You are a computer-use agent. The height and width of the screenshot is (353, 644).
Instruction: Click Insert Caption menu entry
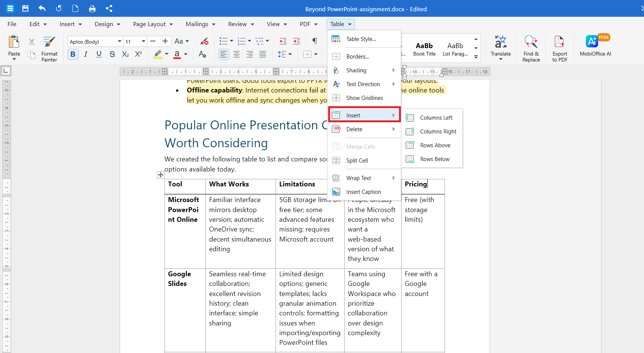coord(364,192)
